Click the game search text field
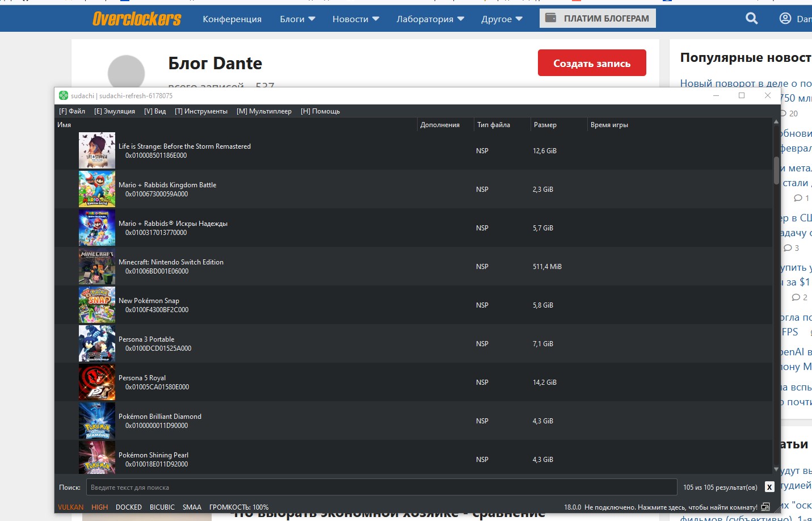Viewport: 812px width, 521px height. click(381, 487)
